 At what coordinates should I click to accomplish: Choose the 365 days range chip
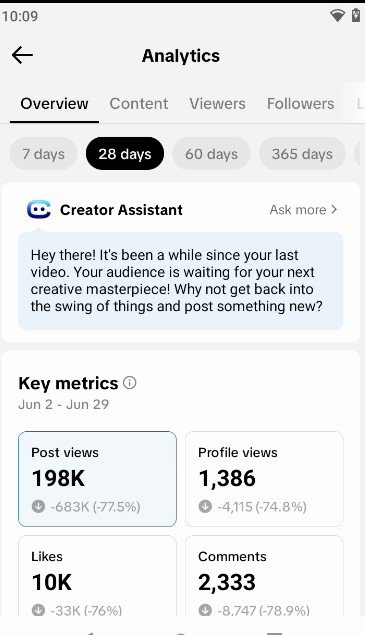302,154
